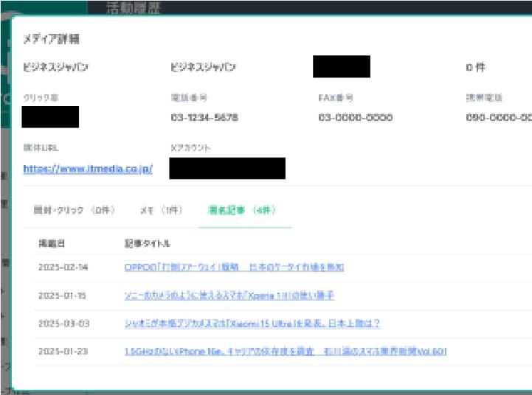Click the 記事タイトル column header
Image resolution: width=532 pixels, height=395 pixels.
pos(148,243)
